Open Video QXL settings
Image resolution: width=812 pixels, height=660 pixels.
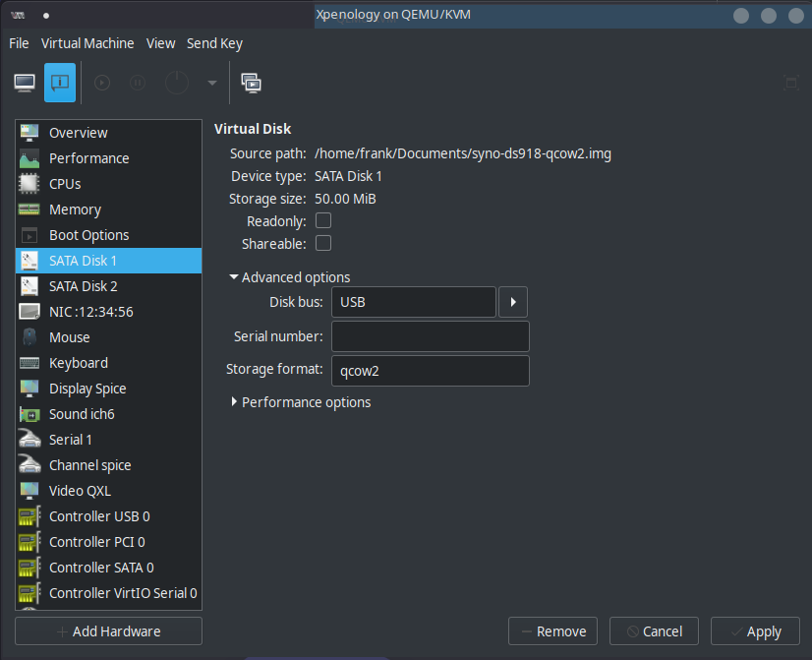tap(109, 491)
